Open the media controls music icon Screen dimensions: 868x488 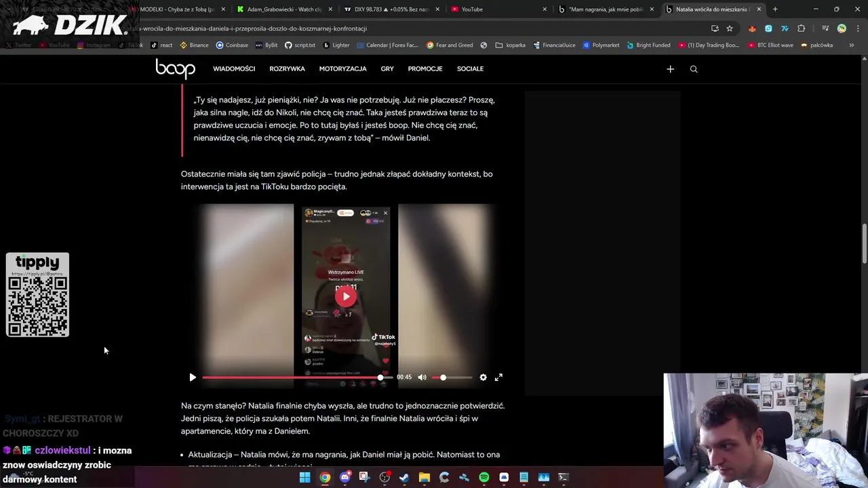point(825,28)
